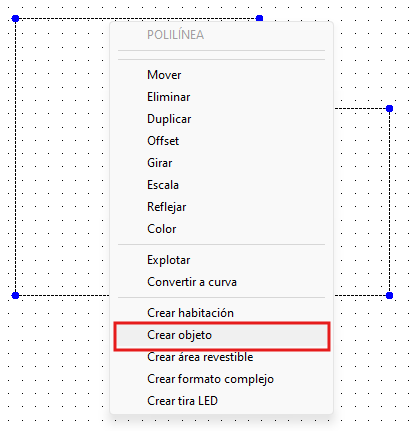Select Crear tira LED
This screenshot has width=412, height=431.
221,401
